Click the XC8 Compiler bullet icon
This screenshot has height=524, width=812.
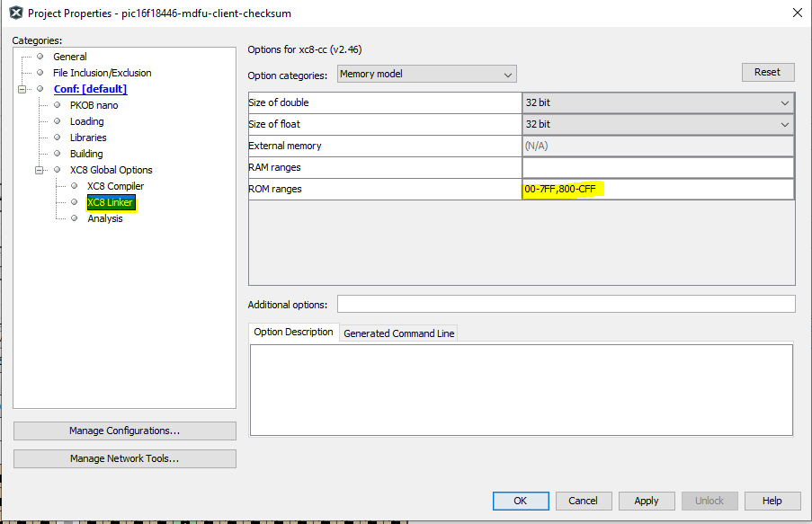(74, 185)
